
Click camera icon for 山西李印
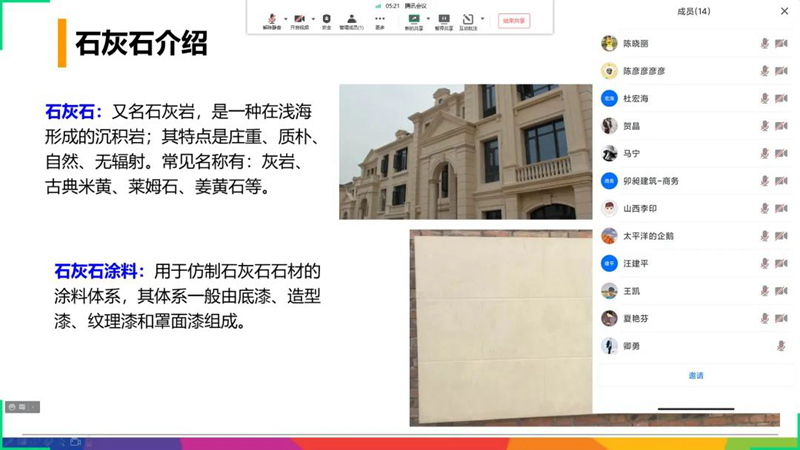[x=781, y=208]
